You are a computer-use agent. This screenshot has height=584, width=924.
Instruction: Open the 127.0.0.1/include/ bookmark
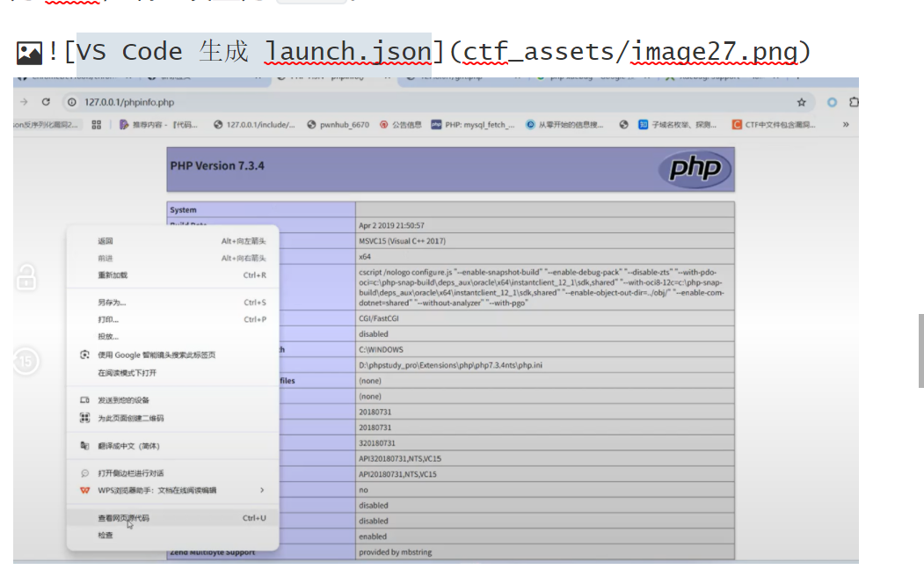[x=254, y=124]
